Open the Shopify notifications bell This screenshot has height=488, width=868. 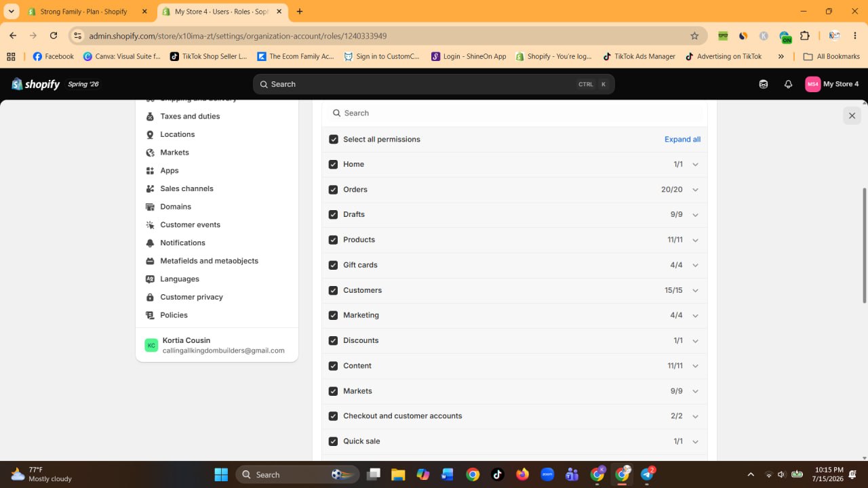[788, 84]
